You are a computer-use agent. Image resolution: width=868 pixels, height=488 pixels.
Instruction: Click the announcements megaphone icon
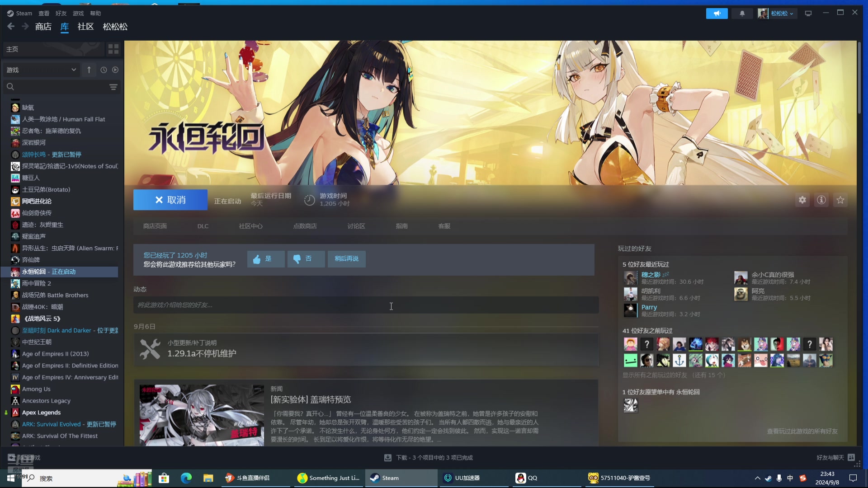pyautogui.click(x=717, y=14)
